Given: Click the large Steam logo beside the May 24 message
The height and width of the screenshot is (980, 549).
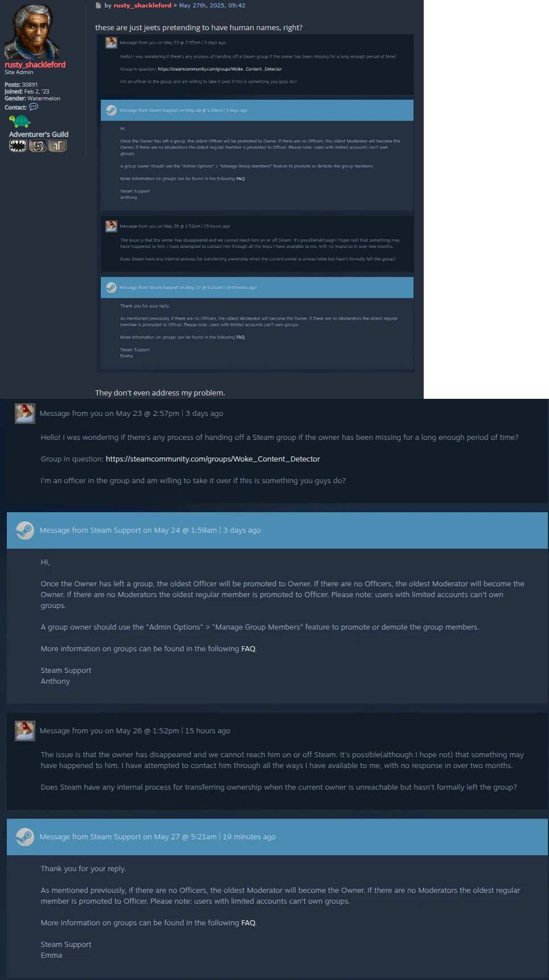Looking at the screenshot, I should click(24, 530).
